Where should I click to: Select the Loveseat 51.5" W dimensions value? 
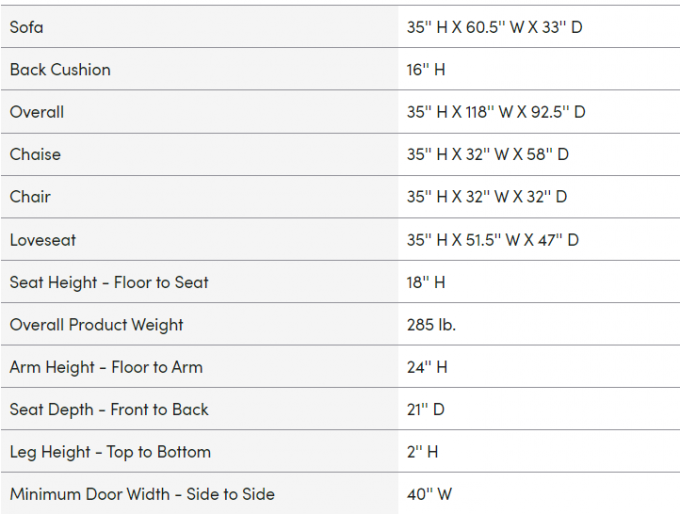pos(493,240)
